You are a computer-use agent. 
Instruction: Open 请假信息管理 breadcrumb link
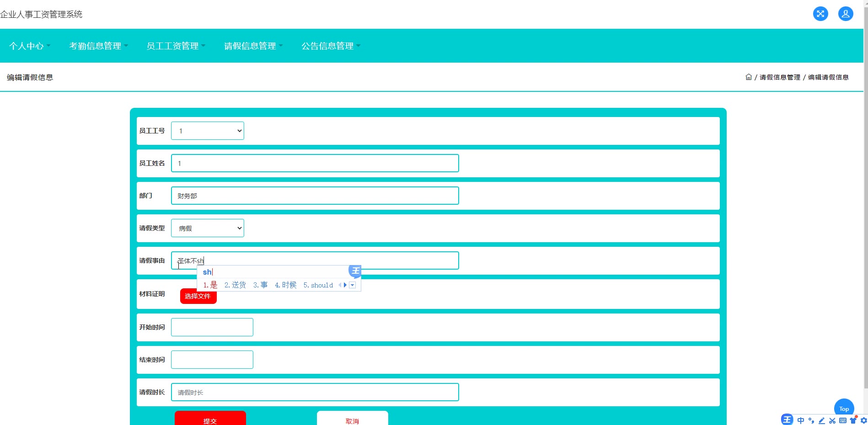pyautogui.click(x=780, y=77)
